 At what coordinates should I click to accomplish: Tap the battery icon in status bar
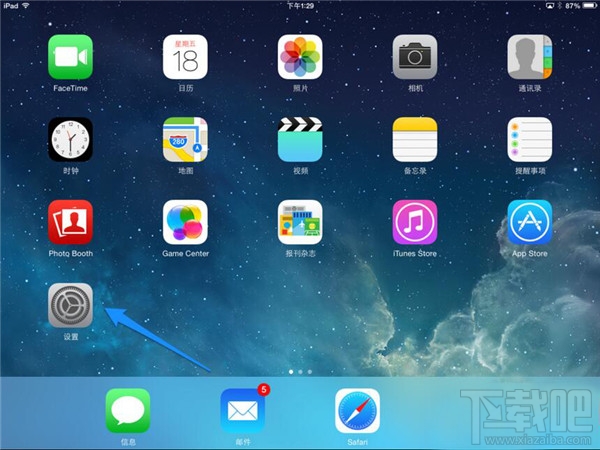coord(589,6)
